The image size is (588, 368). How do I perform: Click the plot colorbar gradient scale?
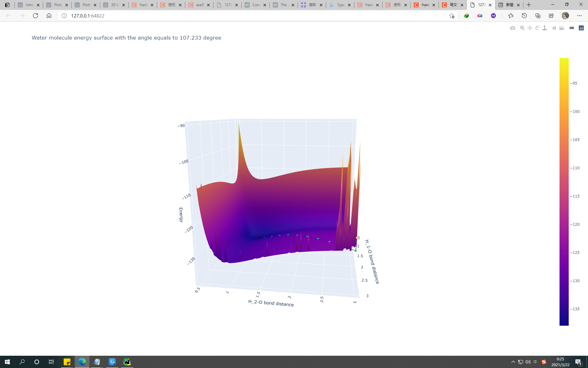[x=564, y=192]
